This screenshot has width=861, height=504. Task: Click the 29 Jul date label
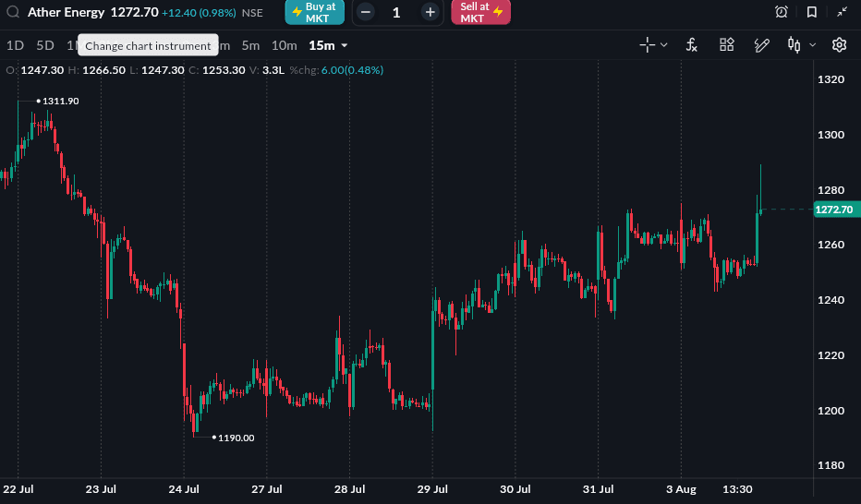pyautogui.click(x=432, y=489)
